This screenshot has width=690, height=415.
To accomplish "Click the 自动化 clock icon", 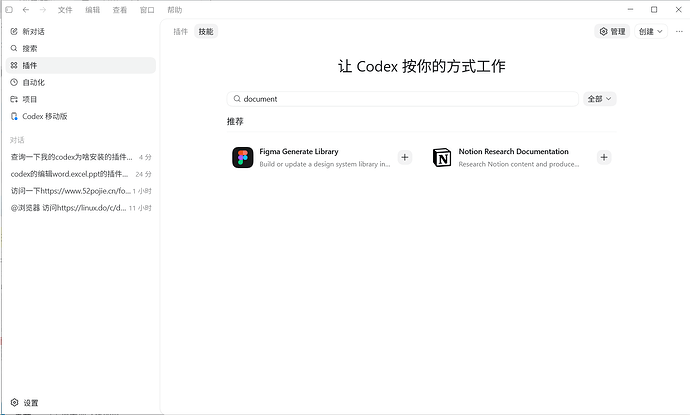I will pyautogui.click(x=14, y=82).
